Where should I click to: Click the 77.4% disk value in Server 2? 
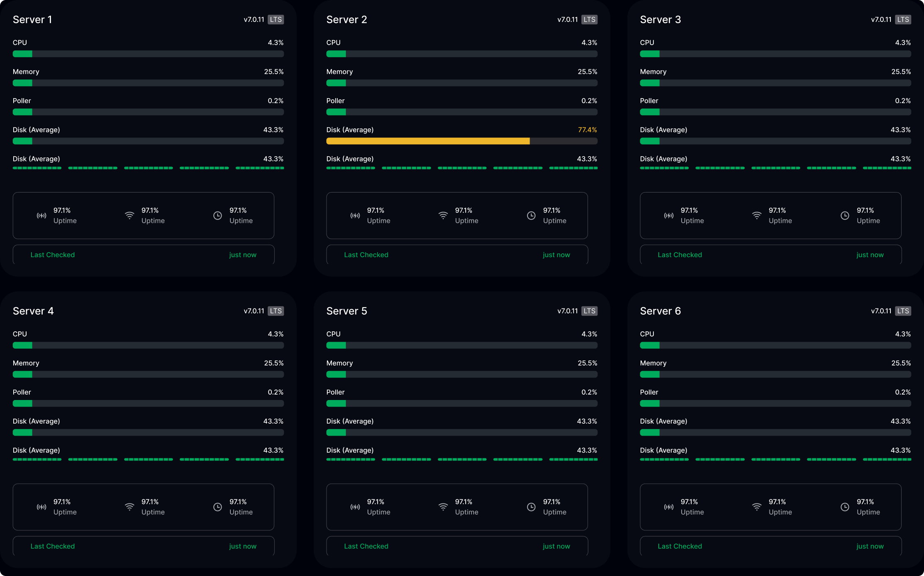click(x=588, y=130)
